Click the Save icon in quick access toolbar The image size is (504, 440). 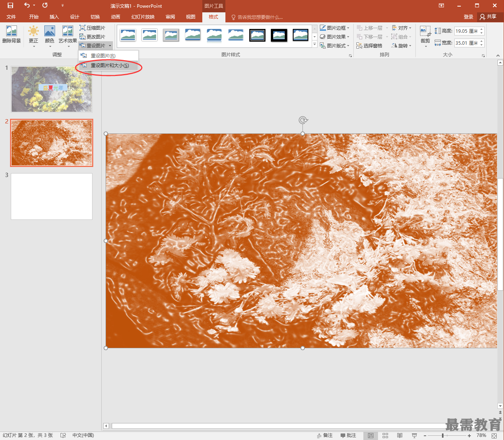(x=10, y=5)
